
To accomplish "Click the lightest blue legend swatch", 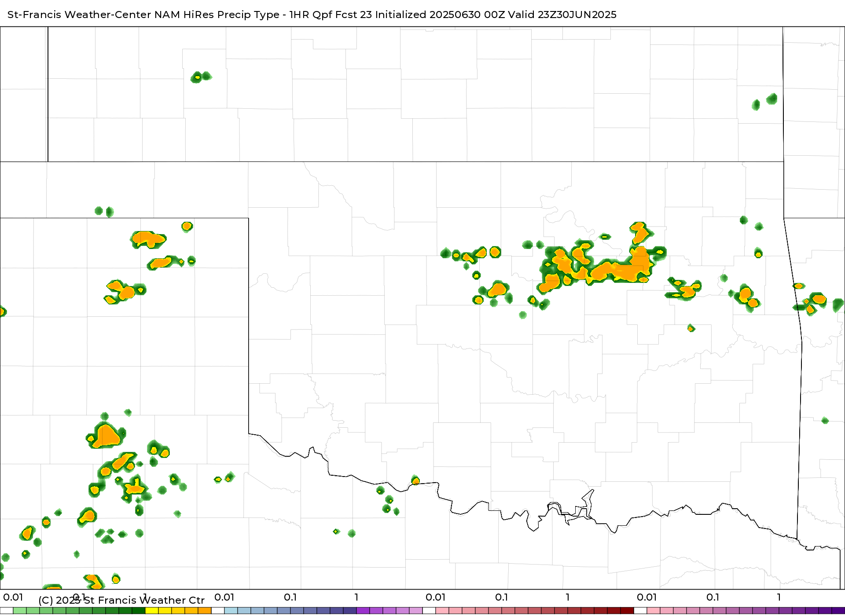I will (231, 611).
